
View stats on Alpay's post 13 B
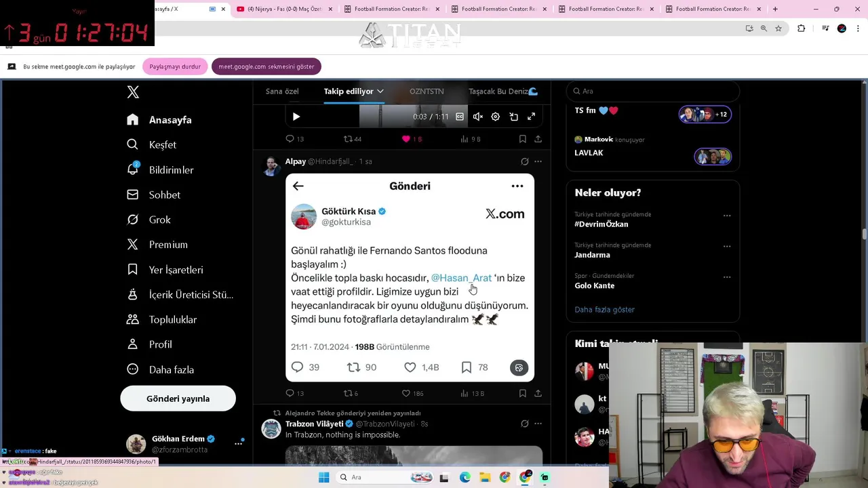[x=473, y=393]
